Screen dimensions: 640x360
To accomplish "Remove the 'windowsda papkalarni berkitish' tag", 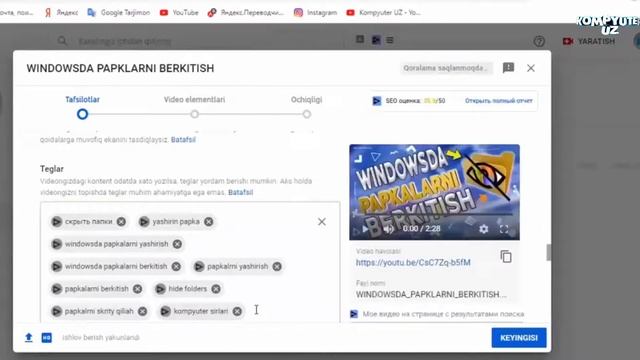I will pyautogui.click(x=176, y=267).
